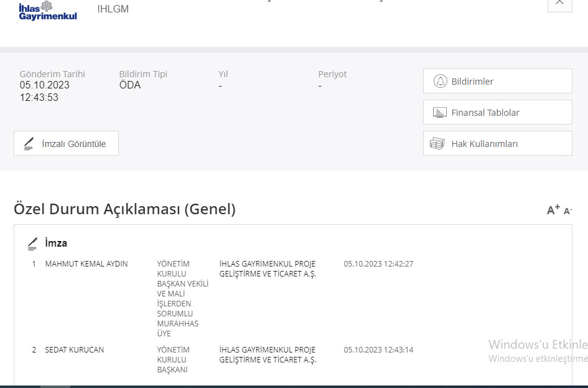Select title BAŞKAN VEKİLİ VE MALİ İŞLERDEN text

tap(183, 293)
